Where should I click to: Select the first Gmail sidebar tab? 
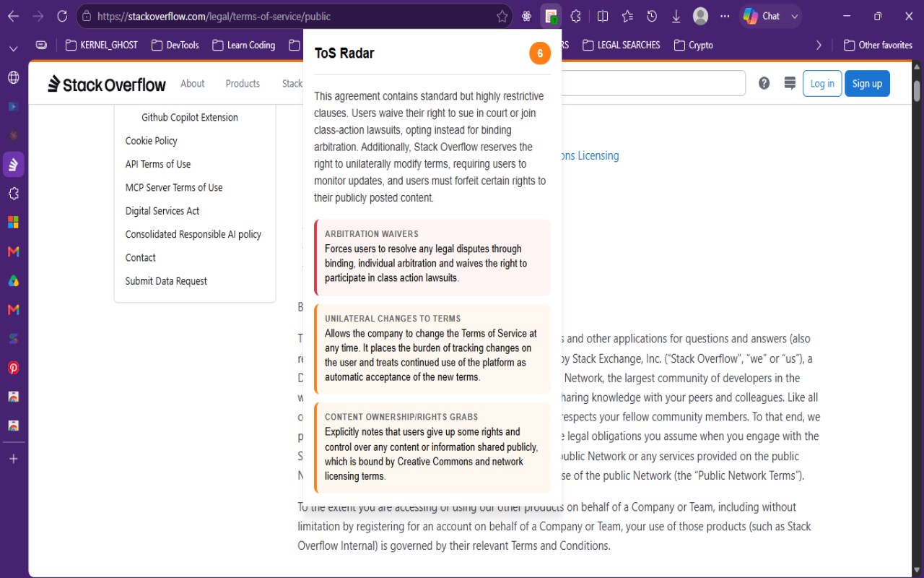13,251
